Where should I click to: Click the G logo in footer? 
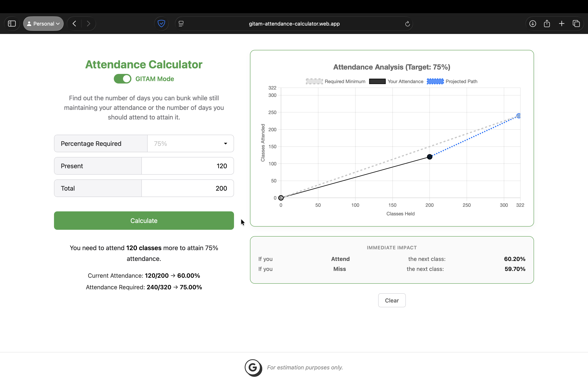pyautogui.click(x=253, y=368)
